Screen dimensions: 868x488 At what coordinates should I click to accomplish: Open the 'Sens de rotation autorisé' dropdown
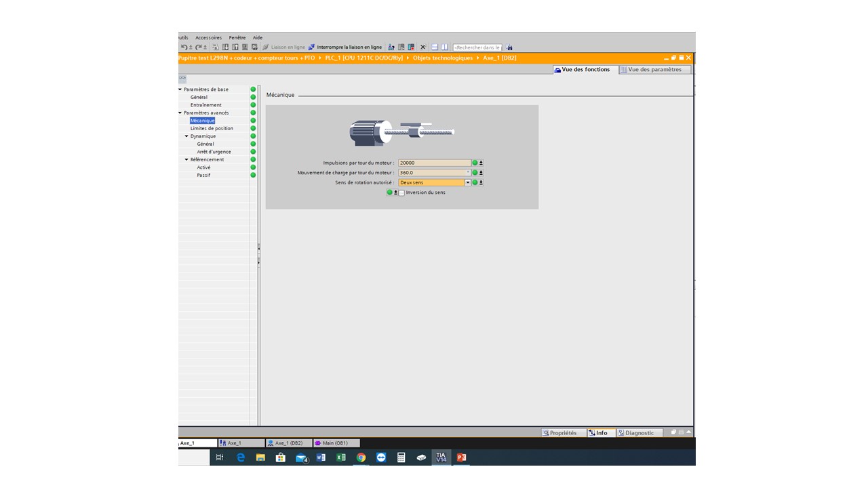coord(467,183)
